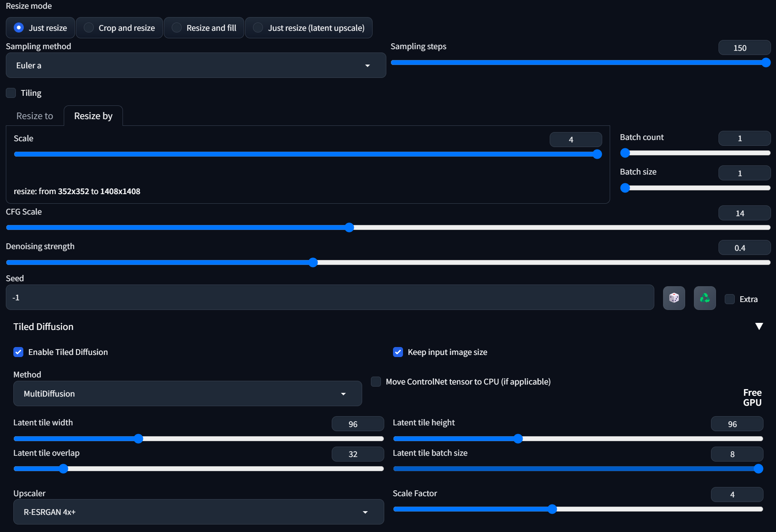
Task: Enable the Extra seed checkbox
Action: pos(729,299)
